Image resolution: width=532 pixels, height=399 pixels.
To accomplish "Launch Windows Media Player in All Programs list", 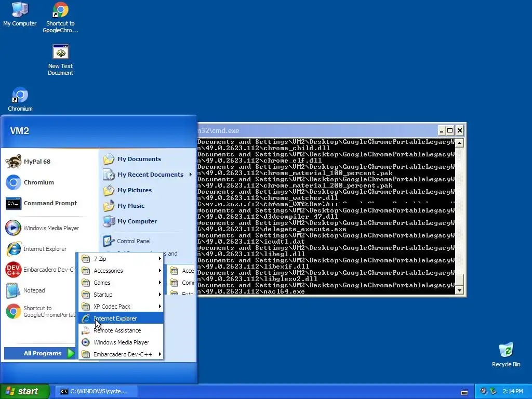I will pos(121,342).
